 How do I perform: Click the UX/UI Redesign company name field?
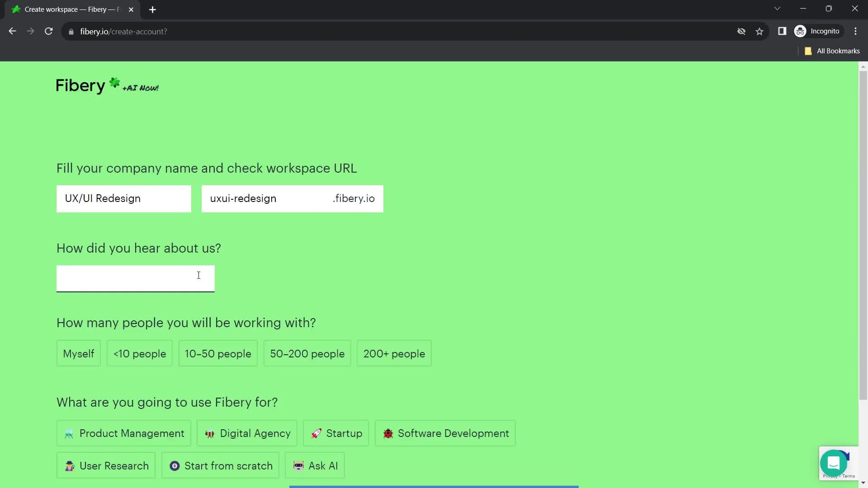(123, 198)
